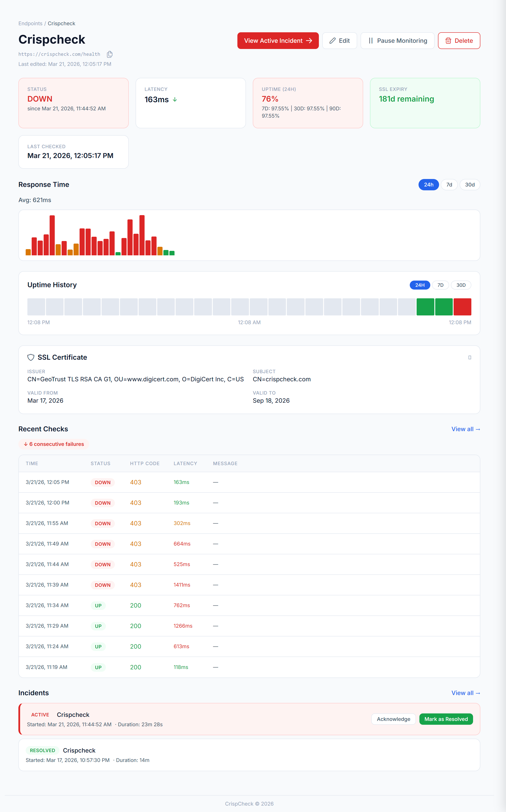
Task: Acknowledge the active Crispcheck incident
Action: (x=393, y=719)
